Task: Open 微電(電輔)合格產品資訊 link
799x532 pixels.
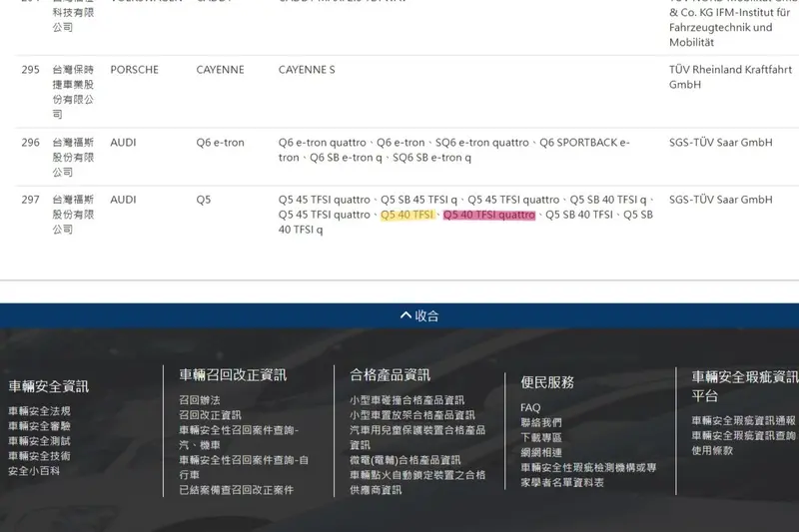Action: click(405, 460)
